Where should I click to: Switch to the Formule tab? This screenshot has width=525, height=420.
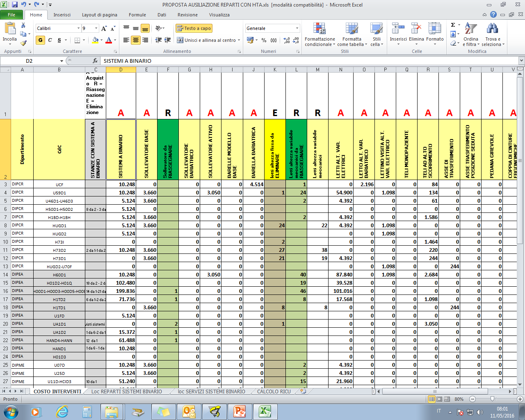tap(137, 15)
